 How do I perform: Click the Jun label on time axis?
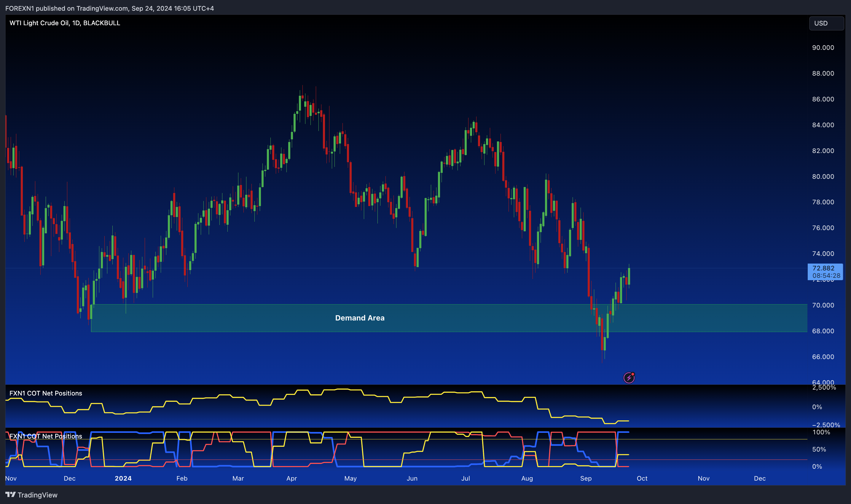pos(412,478)
